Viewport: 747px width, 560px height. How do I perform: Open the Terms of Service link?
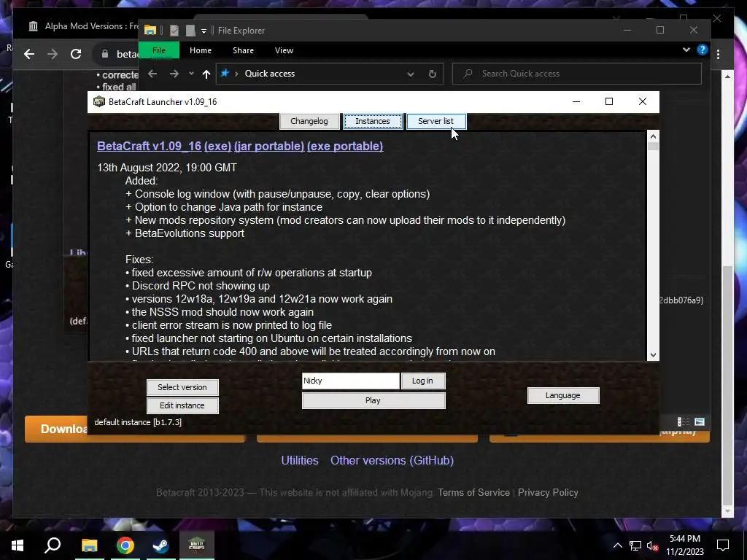pos(473,492)
